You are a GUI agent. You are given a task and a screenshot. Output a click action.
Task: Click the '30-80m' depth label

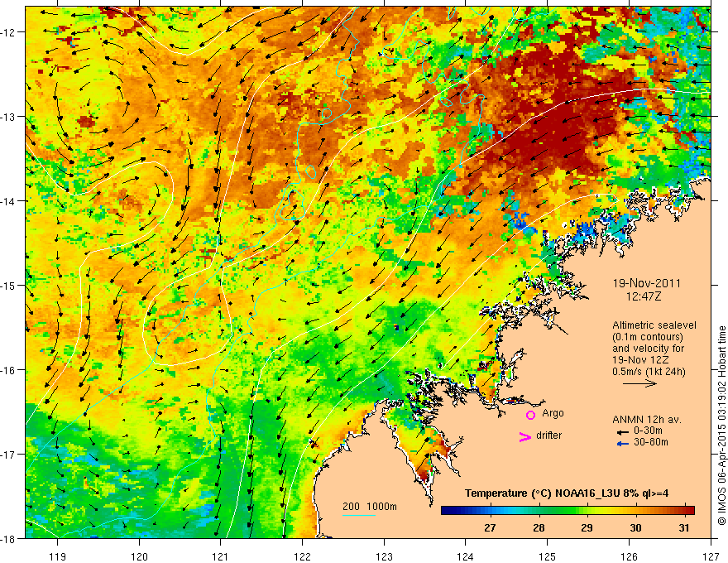650,442
